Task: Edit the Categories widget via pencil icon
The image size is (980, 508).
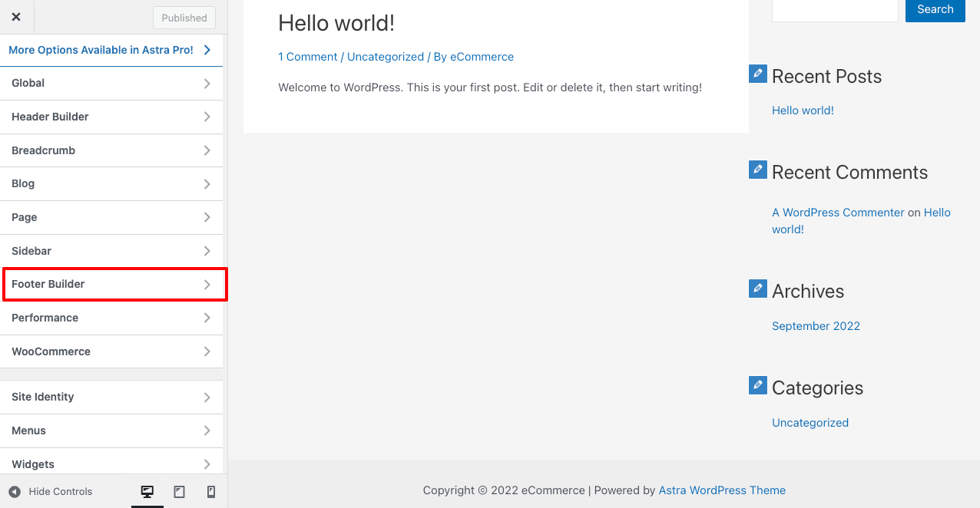Action: (x=758, y=385)
